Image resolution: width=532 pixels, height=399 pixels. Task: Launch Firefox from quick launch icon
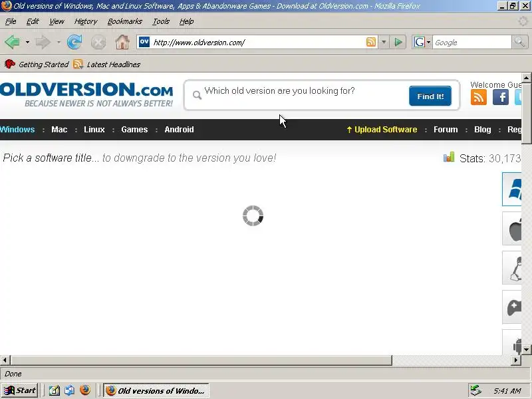(x=85, y=390)
